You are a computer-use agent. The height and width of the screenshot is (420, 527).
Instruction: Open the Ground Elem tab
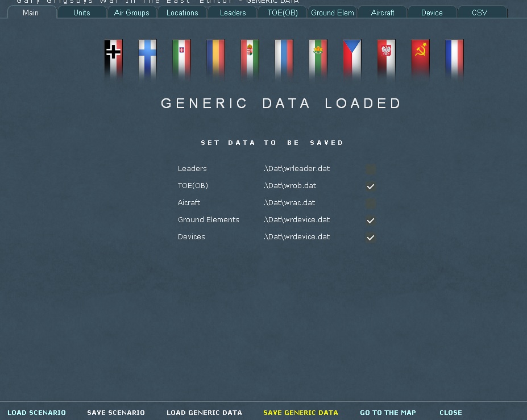[x=333, y=13]
